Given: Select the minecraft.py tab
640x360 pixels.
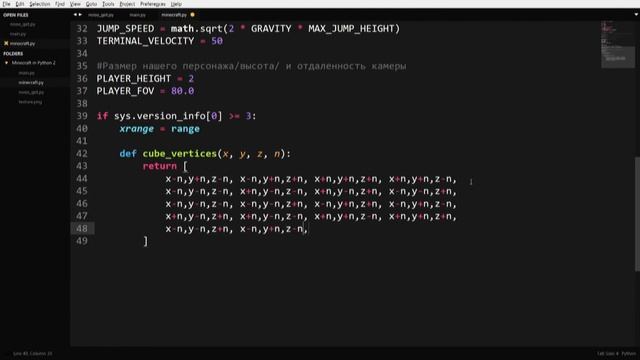Looking at the screenshot, I should tap(174, 15).
